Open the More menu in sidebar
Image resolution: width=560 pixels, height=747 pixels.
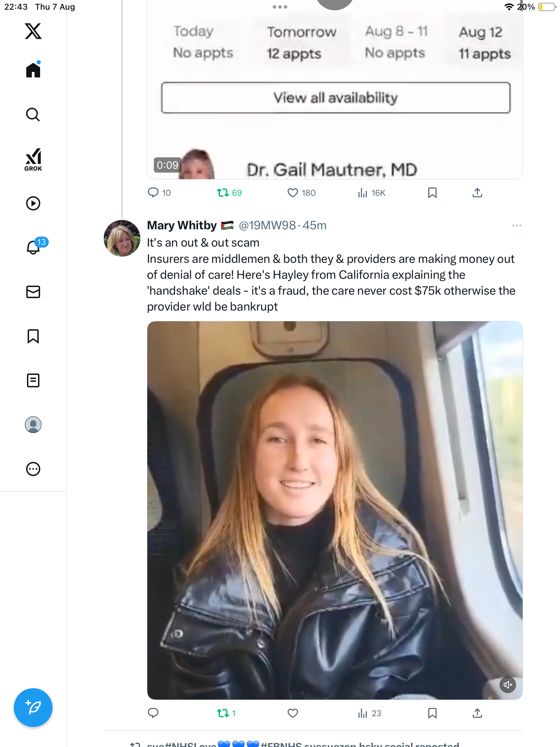33,469
